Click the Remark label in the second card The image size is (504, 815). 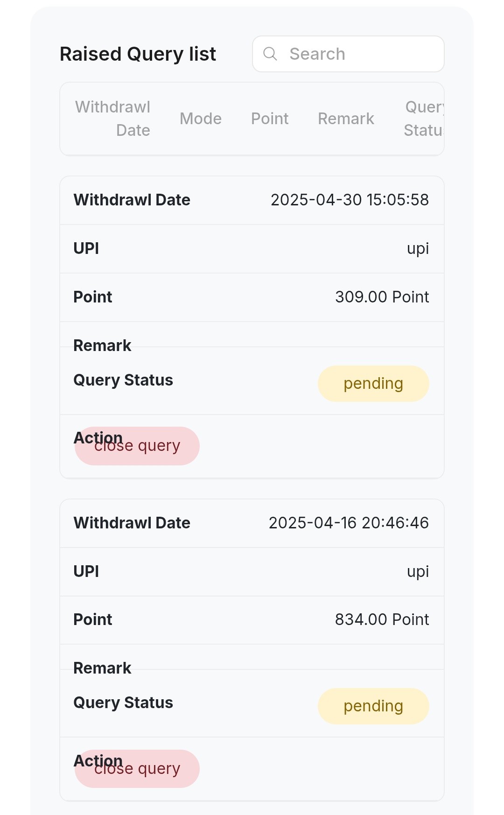[x=102, y=668]
